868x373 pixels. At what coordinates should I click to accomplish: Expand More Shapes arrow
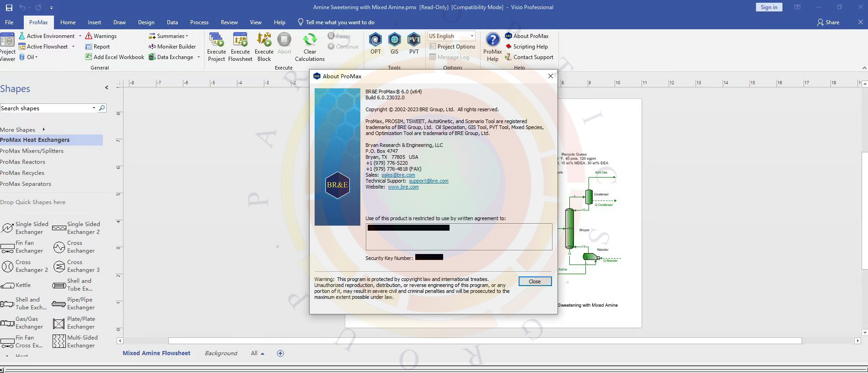coord(43,130)
